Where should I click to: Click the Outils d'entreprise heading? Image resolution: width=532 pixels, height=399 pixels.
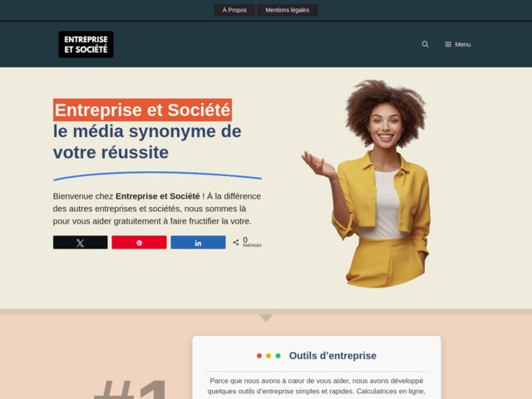point(332,356)
